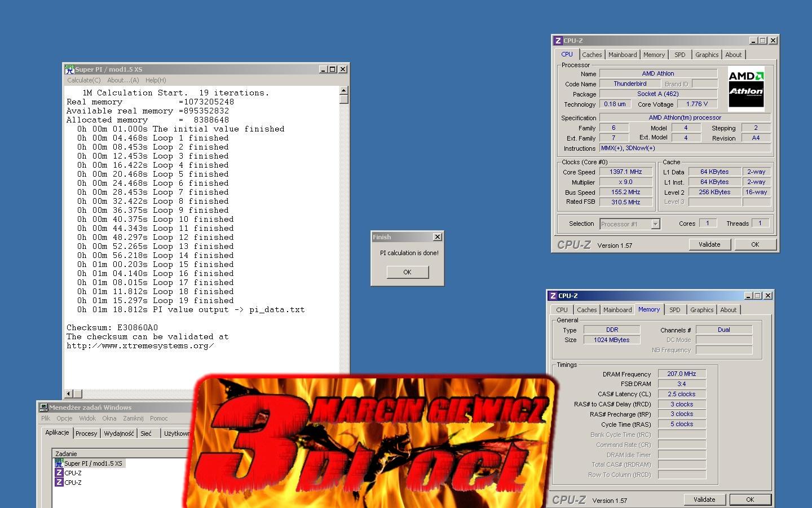
Task: Click the AMD Athlon logo in CPU-Z
Action: [746, 89]
